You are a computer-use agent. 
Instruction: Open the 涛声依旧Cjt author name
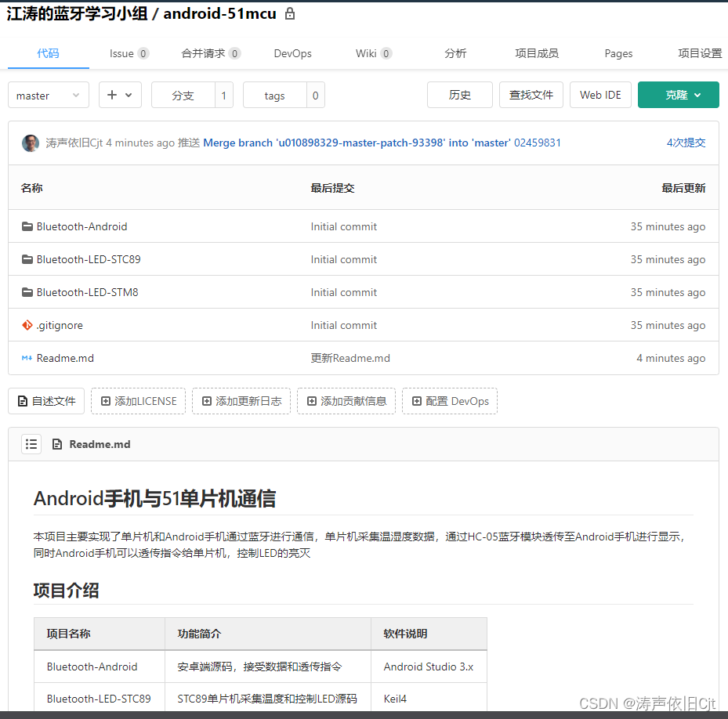74,143
